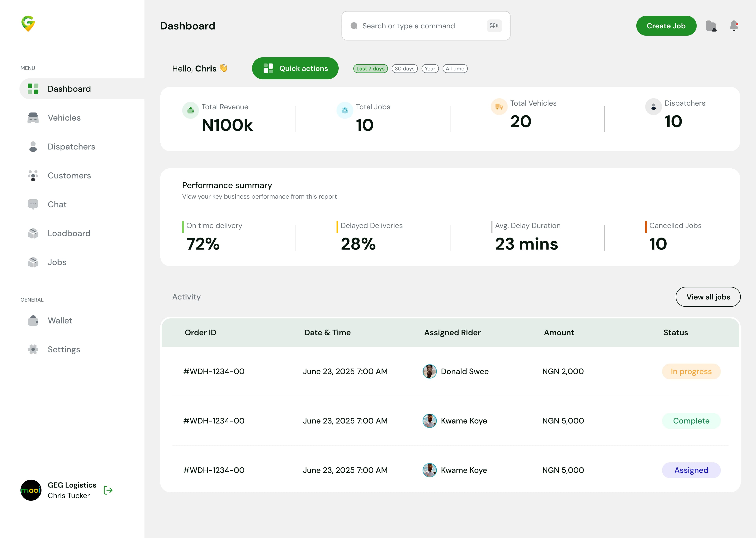The image size is (756, 538).
Task: Switch time filter to 30 days
Action: 405,69
